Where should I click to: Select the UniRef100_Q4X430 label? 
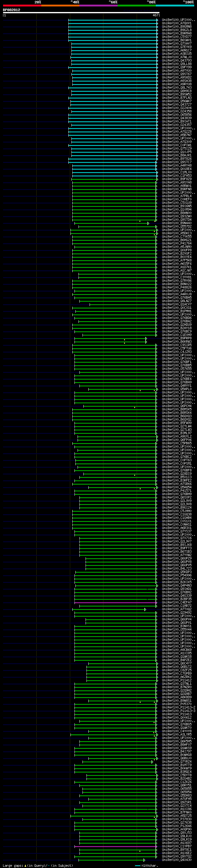tap(176, 860)
